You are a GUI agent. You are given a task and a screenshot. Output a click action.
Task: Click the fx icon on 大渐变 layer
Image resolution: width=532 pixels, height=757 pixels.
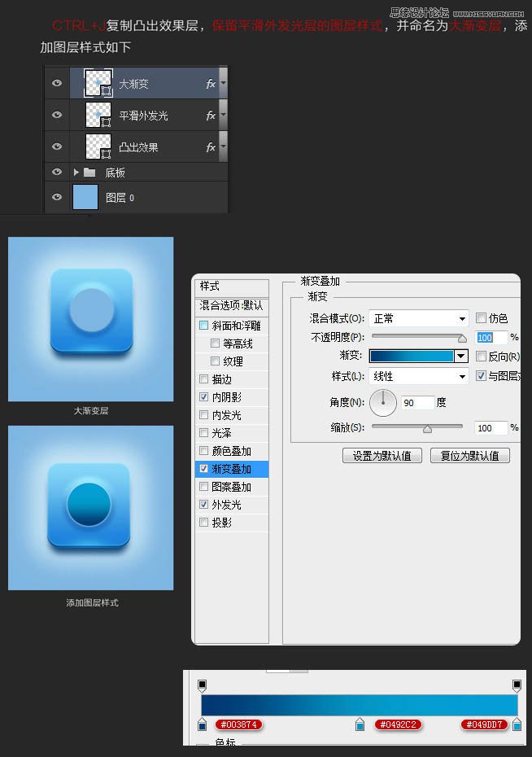[x=211, y=84]
